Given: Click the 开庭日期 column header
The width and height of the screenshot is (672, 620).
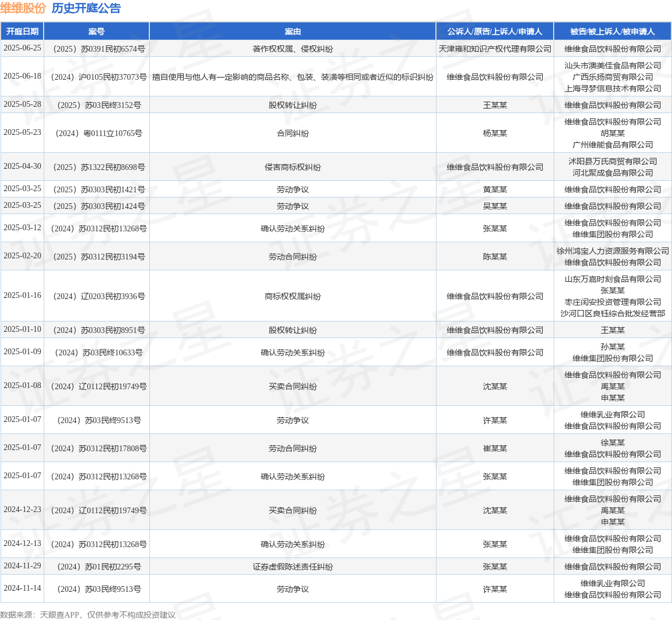Looking at the screenshot, I should point(22,31).
